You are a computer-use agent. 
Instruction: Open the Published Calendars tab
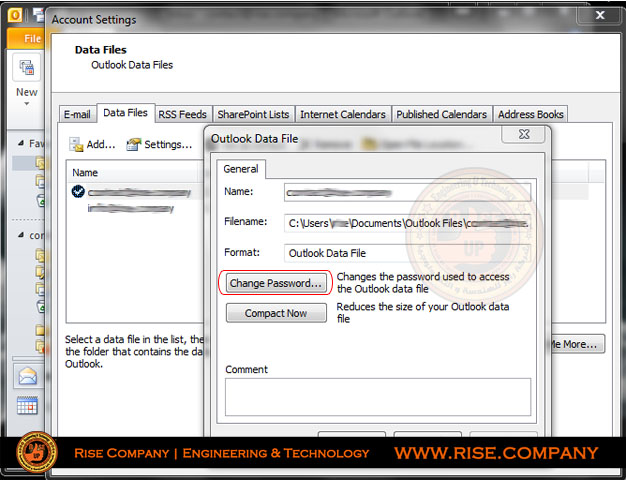(442, 114)
